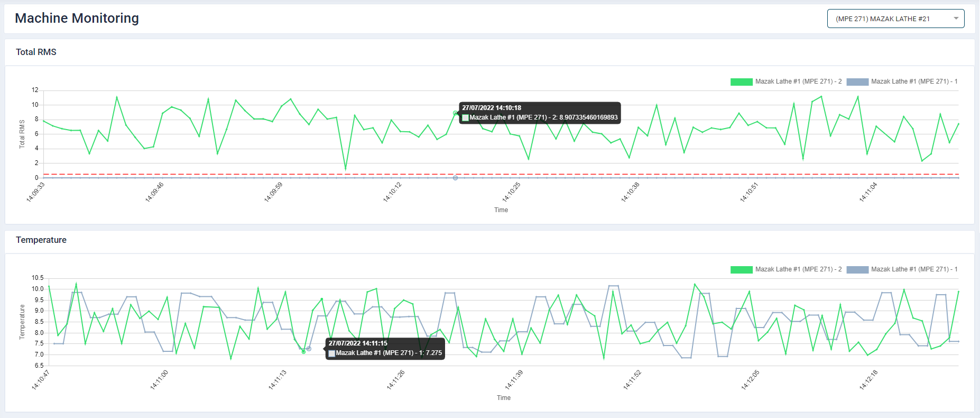The image size is (980, 418).
Task: Select highlighted green point on Total RMS chart
Action: (455, 113)
